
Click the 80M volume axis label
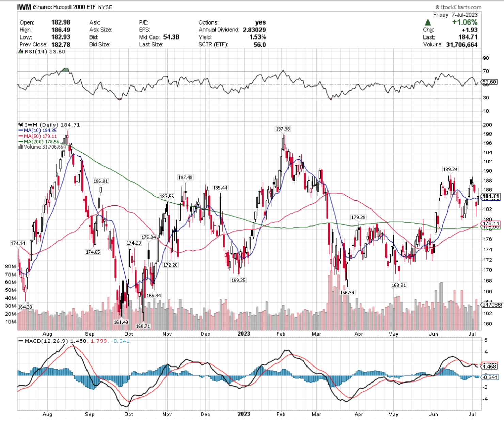pos(10,266)
